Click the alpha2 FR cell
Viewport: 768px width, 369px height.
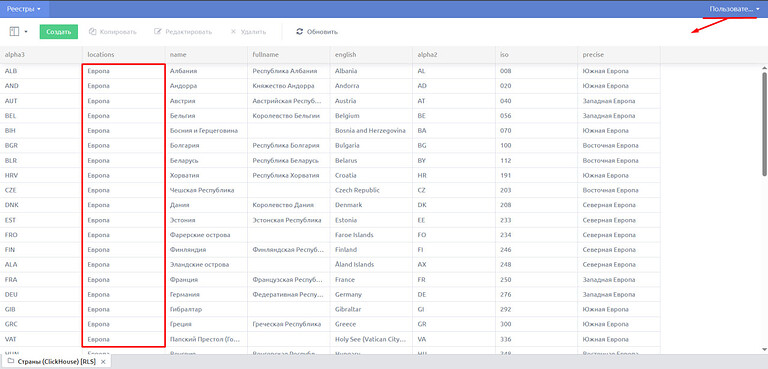point(454,279)
